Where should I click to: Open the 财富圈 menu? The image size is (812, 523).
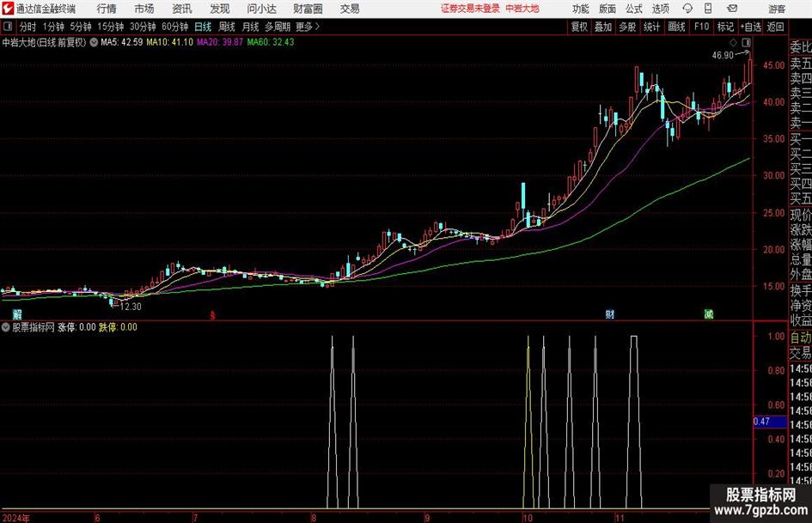coord(308,9)
